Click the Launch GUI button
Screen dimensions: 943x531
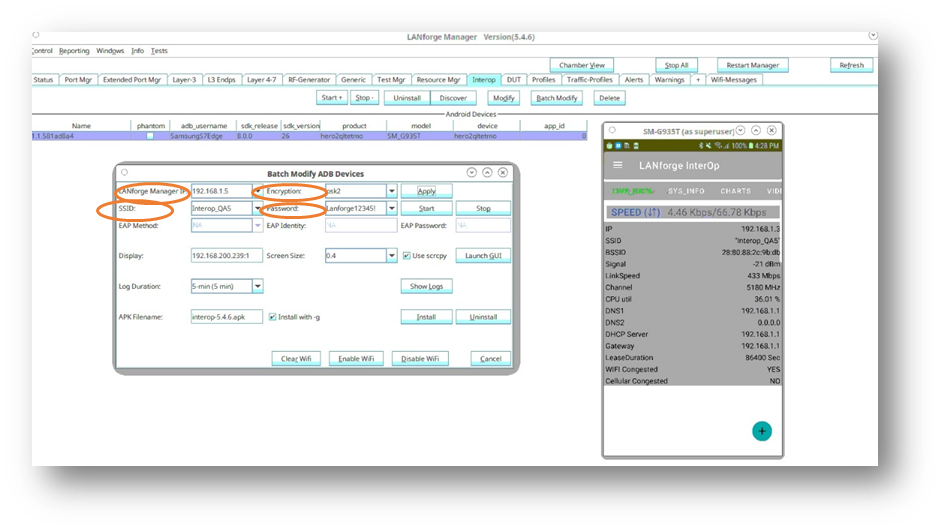[x=483, y=256]
